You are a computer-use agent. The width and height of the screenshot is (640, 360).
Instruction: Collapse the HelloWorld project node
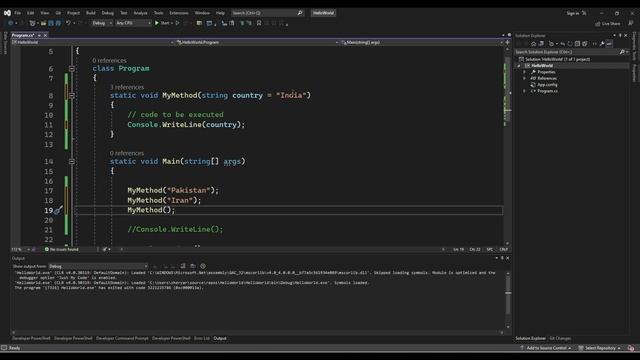pos(519,65)
